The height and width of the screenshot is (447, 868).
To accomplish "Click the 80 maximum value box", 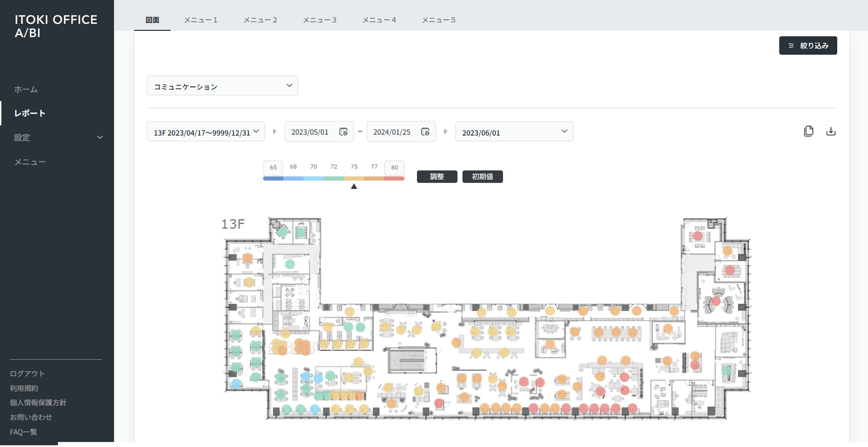I will pyautogui.click(x=394, y=167).
